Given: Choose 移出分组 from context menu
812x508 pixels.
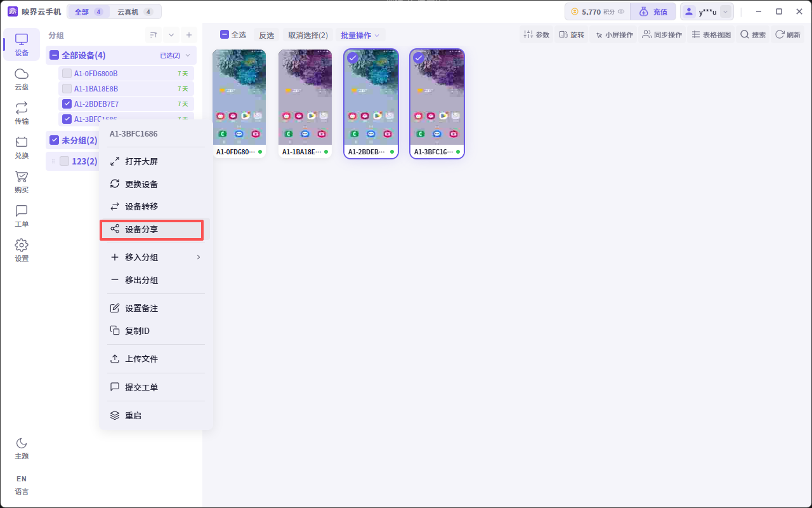Looking at the screenshot, I should tap(157, 280).
